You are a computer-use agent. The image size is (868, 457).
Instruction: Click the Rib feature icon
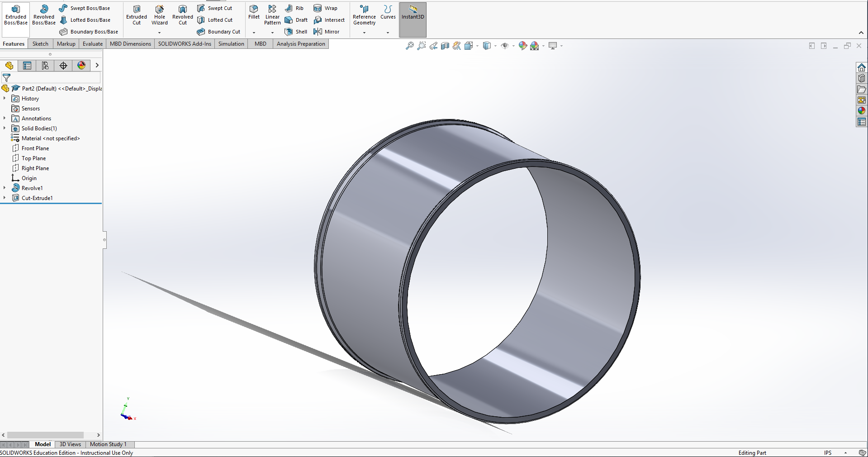click(x=294, y=8)
